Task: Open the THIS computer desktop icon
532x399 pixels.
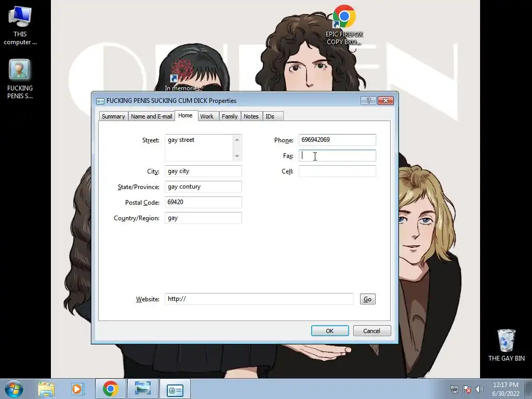Action: click(x=20, y=26)
